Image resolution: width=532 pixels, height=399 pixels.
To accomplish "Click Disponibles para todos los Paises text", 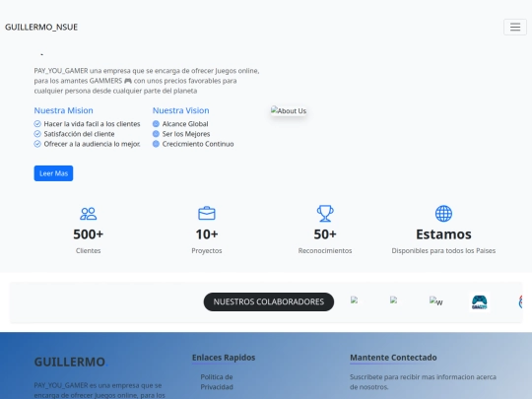I will (x=443, y=251).
